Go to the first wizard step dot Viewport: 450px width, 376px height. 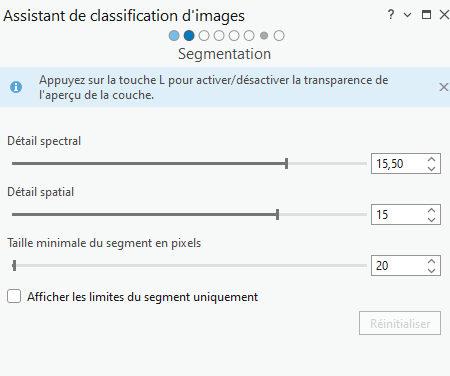(x=174, y=36)
